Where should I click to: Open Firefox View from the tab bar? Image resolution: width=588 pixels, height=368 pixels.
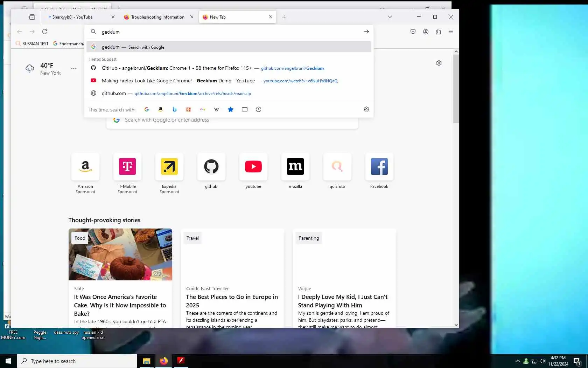32,17
